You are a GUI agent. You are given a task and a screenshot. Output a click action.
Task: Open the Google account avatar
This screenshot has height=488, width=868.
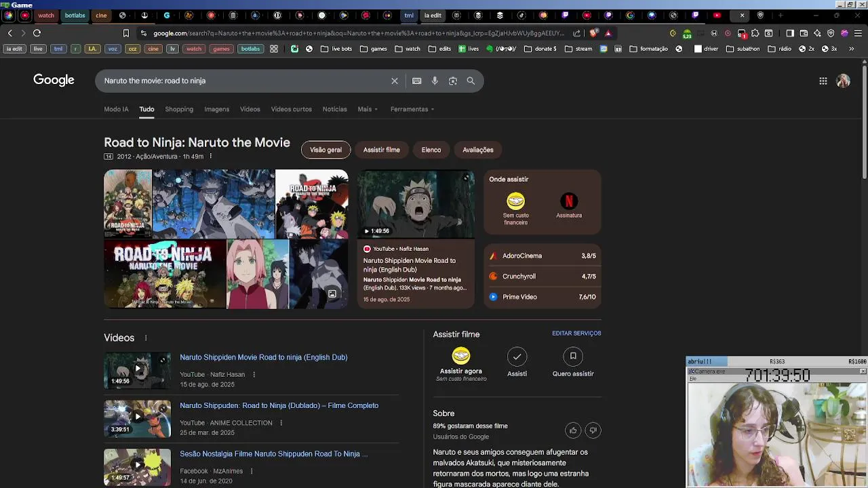[843, 81]
